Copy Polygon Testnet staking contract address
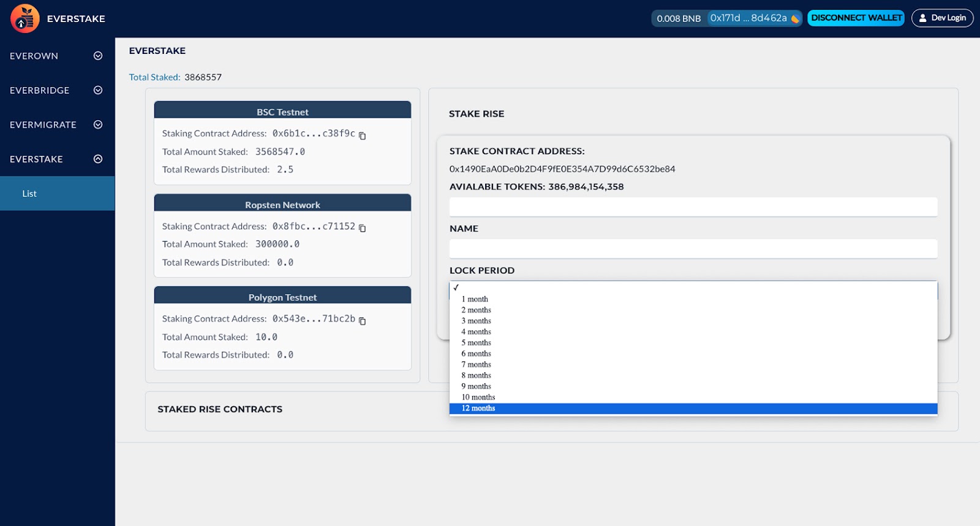 tap(362, 321)
